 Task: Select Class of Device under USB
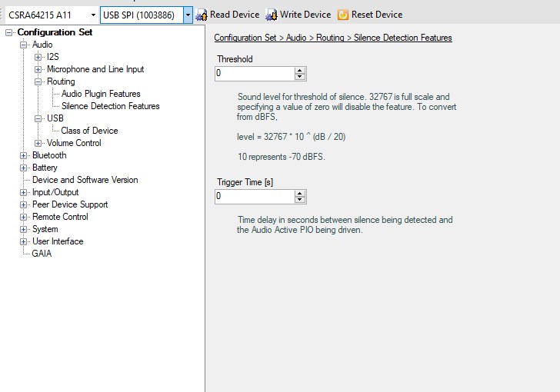[x=89, y=131]
